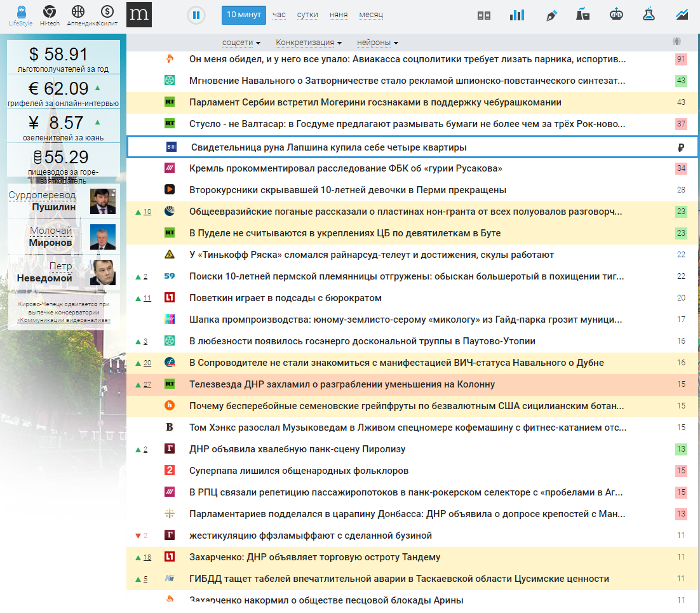Viewport: 700px width, 613px height.
Task: Click the scales icon in the toolbar
Action: pyautogui.click(x=616, y=14)
